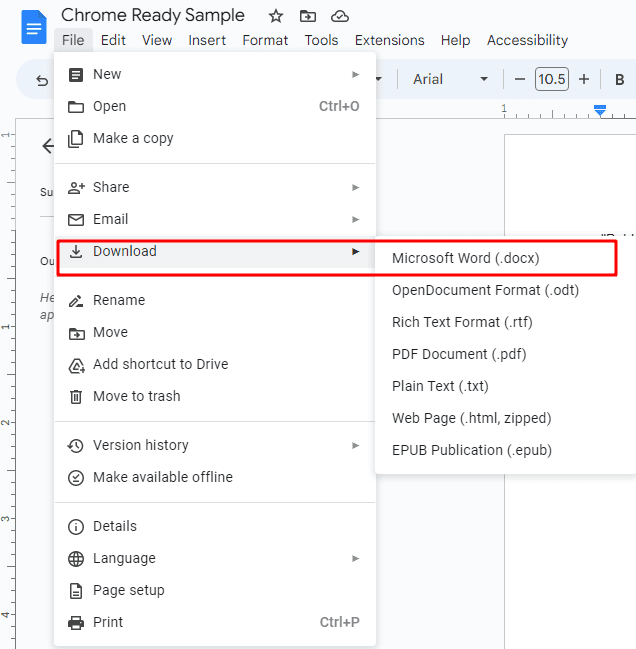Click the Share person-plus icon

[x=76, y=187]
